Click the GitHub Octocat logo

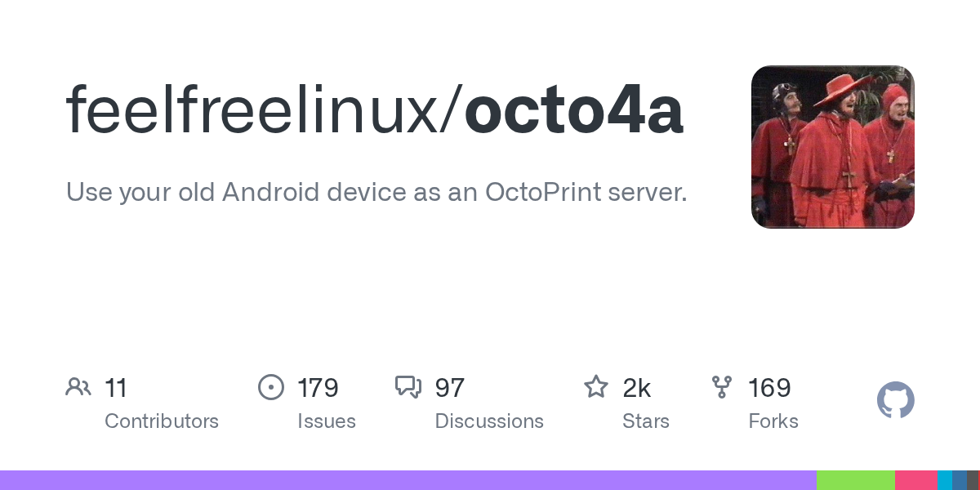coord(895,401)
